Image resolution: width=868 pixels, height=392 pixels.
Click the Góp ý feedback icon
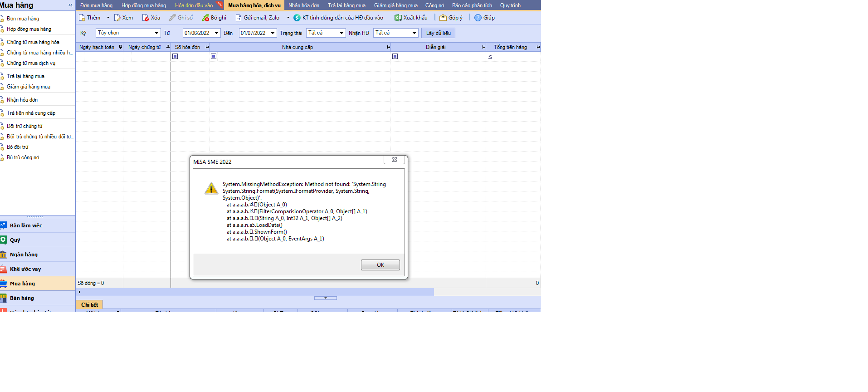(x=443, y=18)
